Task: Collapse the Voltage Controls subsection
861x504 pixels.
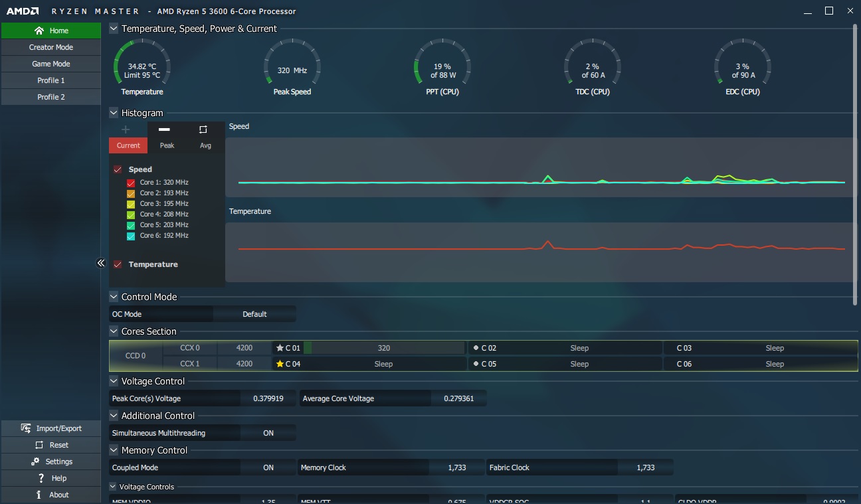Action: click(113, 487)
